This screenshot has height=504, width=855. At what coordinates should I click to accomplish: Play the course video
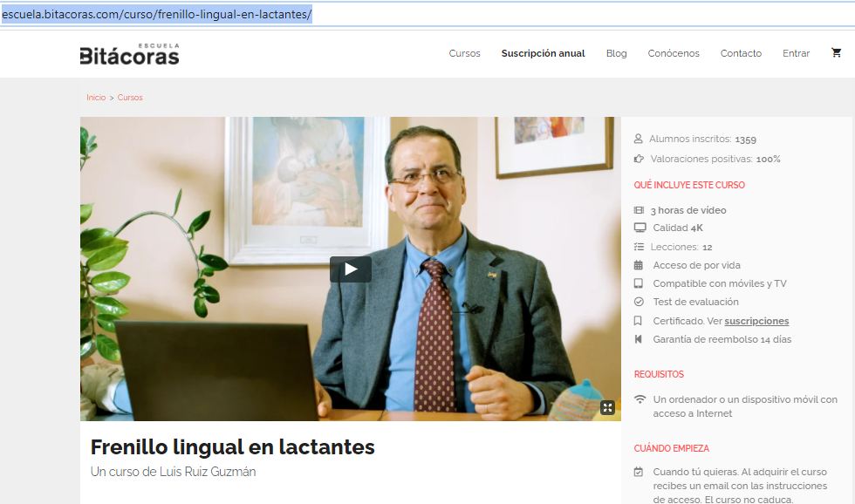coord(350,269)
